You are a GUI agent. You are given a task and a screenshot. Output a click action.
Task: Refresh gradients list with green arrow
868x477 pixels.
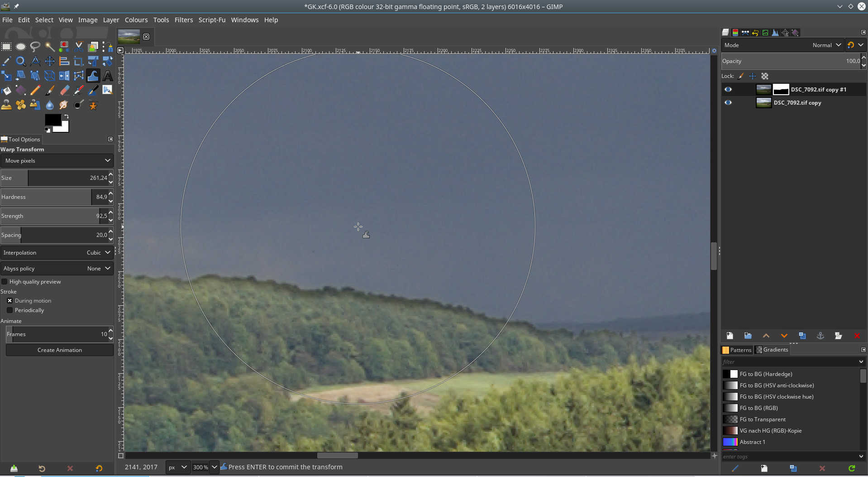click(852, 468)
